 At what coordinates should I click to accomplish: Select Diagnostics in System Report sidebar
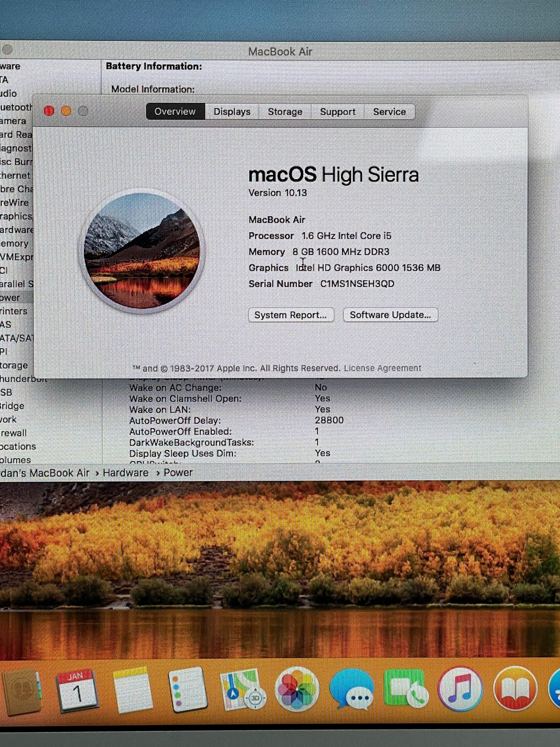(16, 148)
